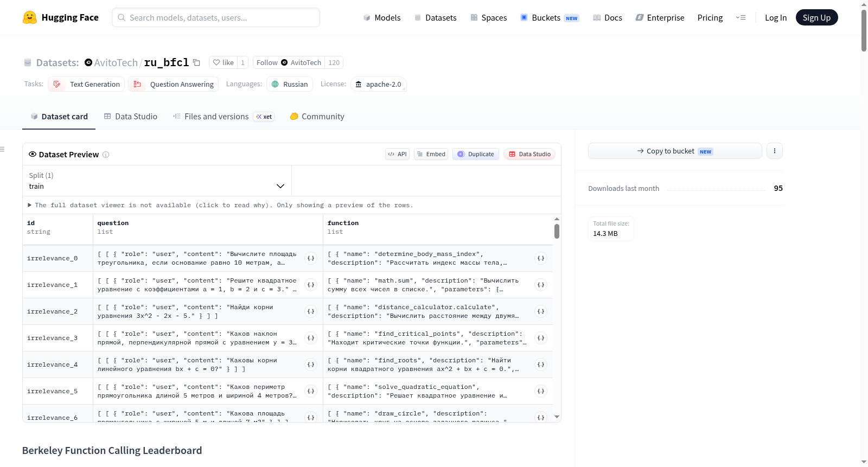Expand question JSON for irrelevance_3 row
The image size is (868, 467).
(x=311, y=338)
